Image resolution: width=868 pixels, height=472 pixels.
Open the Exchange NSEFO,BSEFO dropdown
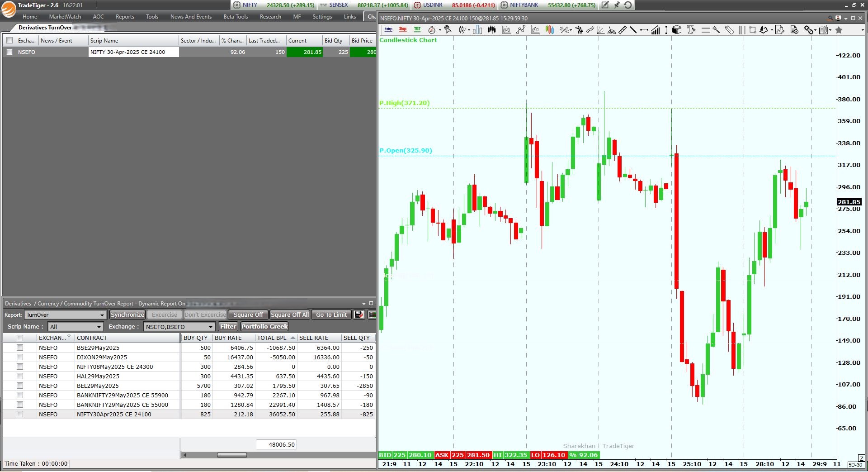click(179, 327)
